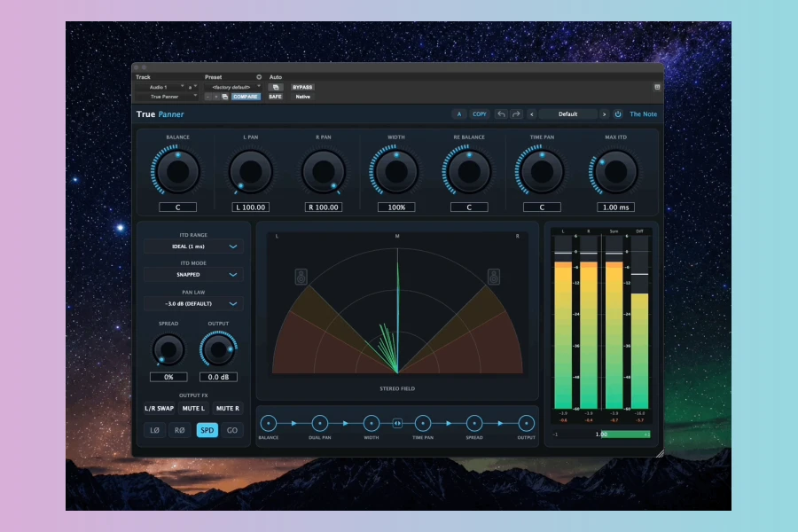Open the factory default preset menu
This screenshot has width=798, height=532.
(232, 87)
